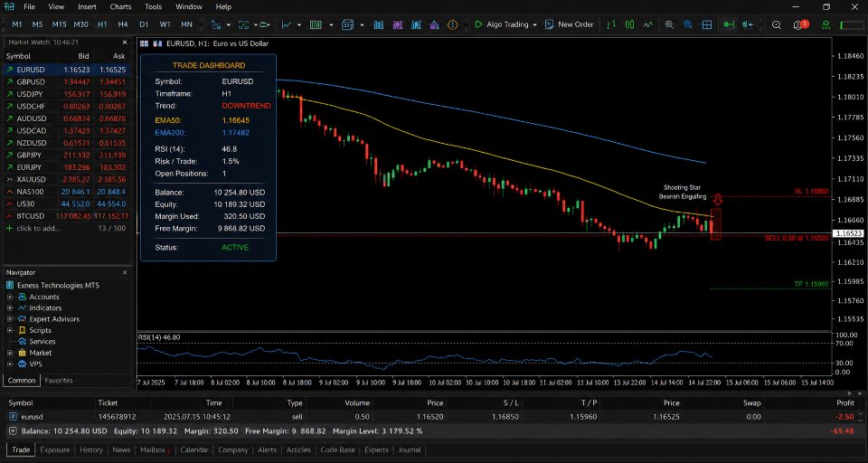Select the M15 timeframe
Viewport: 868px width, 463px height.
60,25
